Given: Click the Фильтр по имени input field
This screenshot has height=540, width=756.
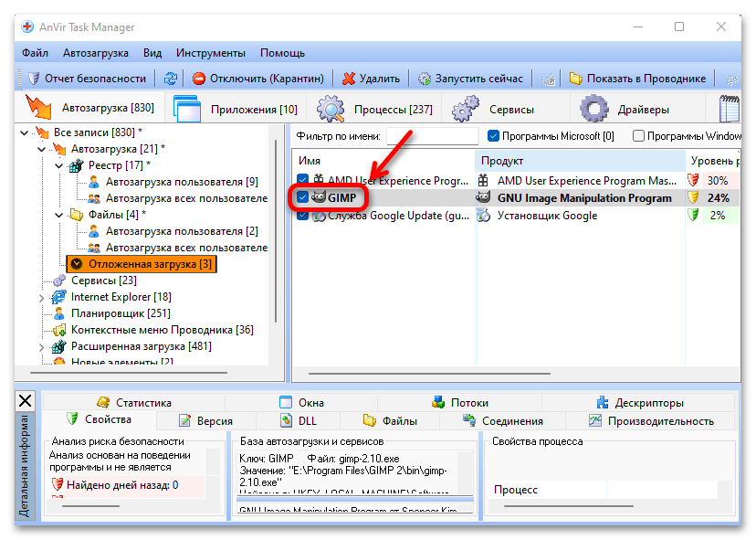Looking at the screenshot, I should [433, 136].
